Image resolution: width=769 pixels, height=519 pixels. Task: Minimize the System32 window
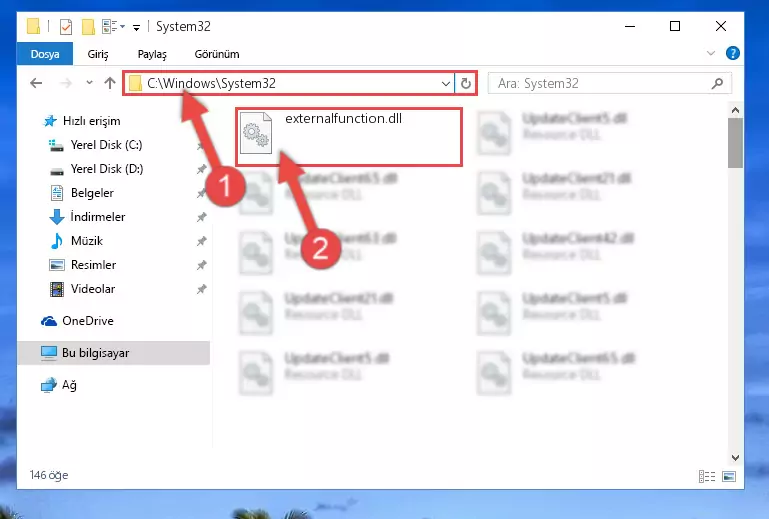630,26
